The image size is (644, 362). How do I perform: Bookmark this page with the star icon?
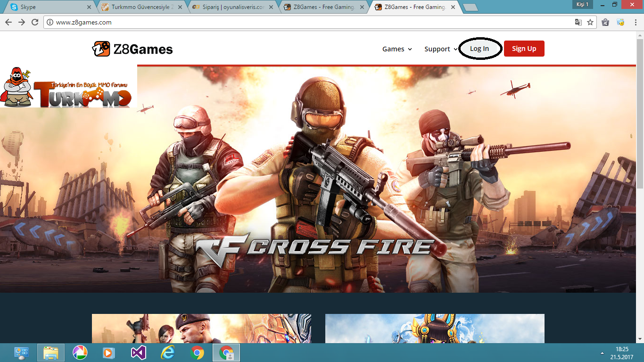point(590,22)
